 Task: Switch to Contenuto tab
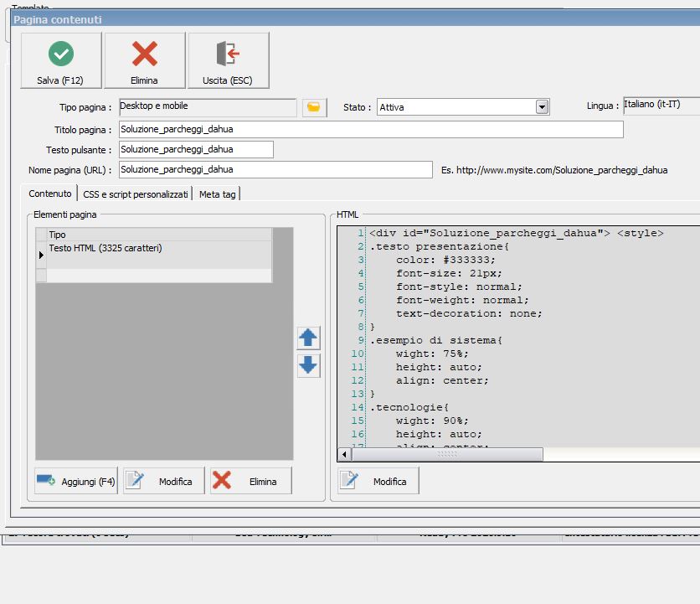50,194
